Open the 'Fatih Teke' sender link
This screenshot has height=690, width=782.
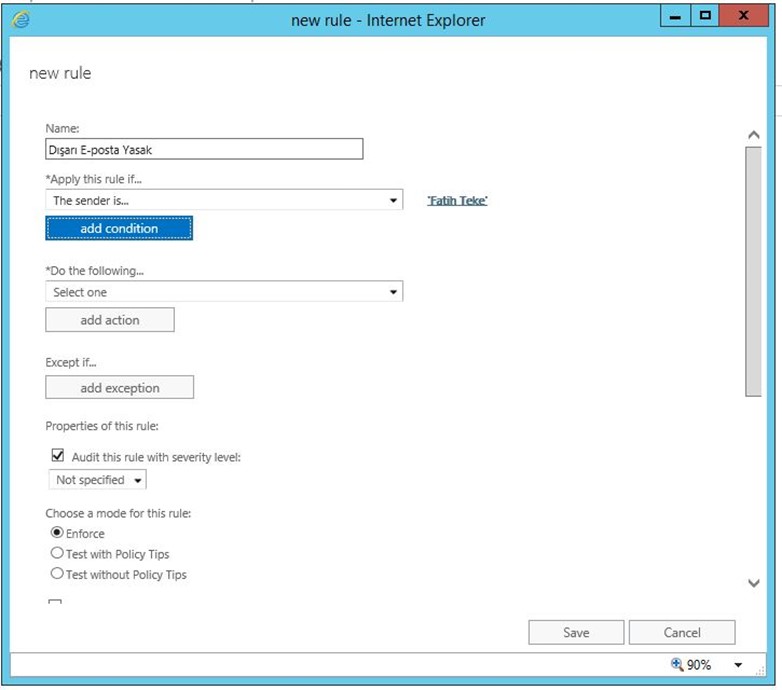pyautogui.click(x=457, y=201)
